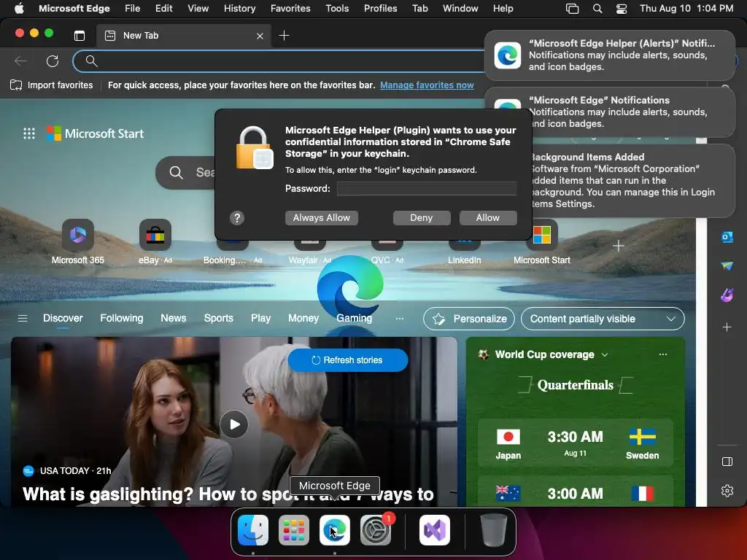The width and height of the screenshot is (747, 560).
Task: Go back with the back arrow
Action: pyautogui.click(x=20, y=61)
